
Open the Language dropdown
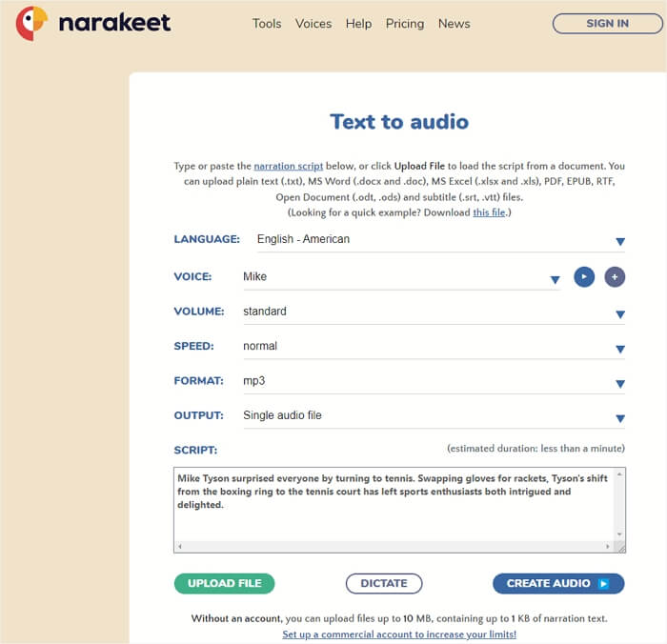(619, 241)
